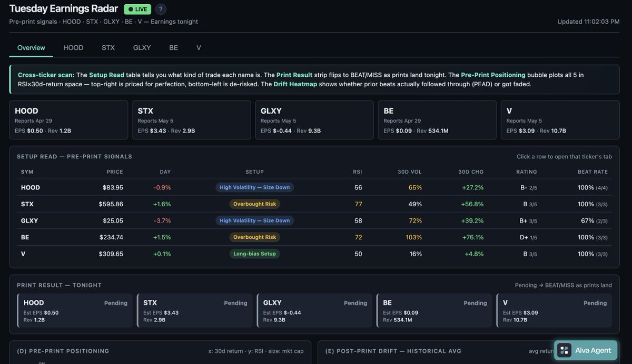This screenshot has height=364, width=632.
Task: Click BE's Overbought Risk badge
Action: [x=254, y=237]
